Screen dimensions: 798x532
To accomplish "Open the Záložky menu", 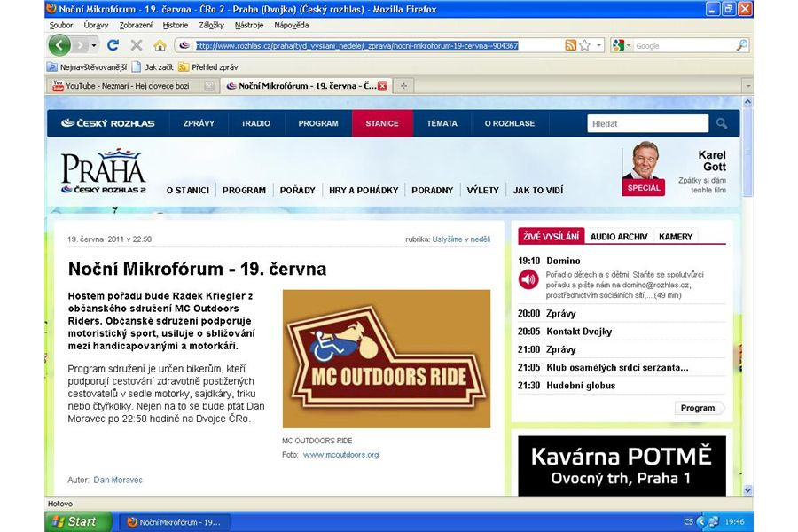I will (212, 26).
